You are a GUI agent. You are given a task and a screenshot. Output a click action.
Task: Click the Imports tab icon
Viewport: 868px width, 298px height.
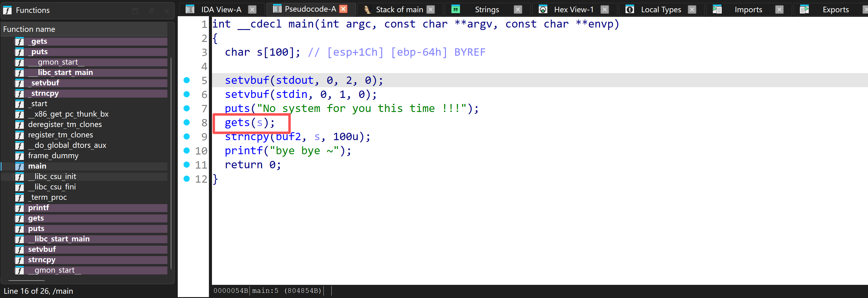717,9
